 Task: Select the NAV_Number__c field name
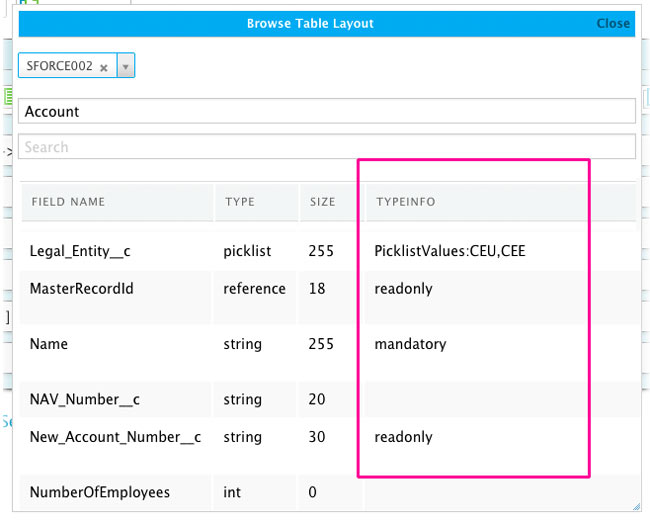(x=85, y=399)
